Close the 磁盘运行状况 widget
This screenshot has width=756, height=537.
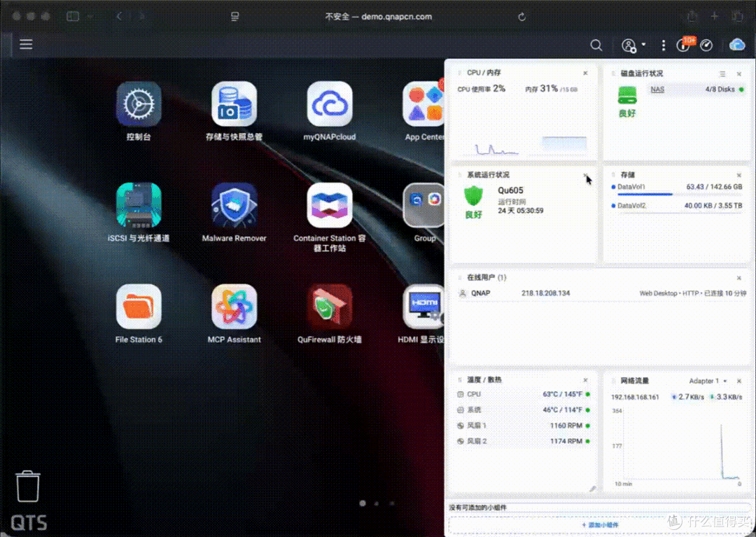(739, 74)
